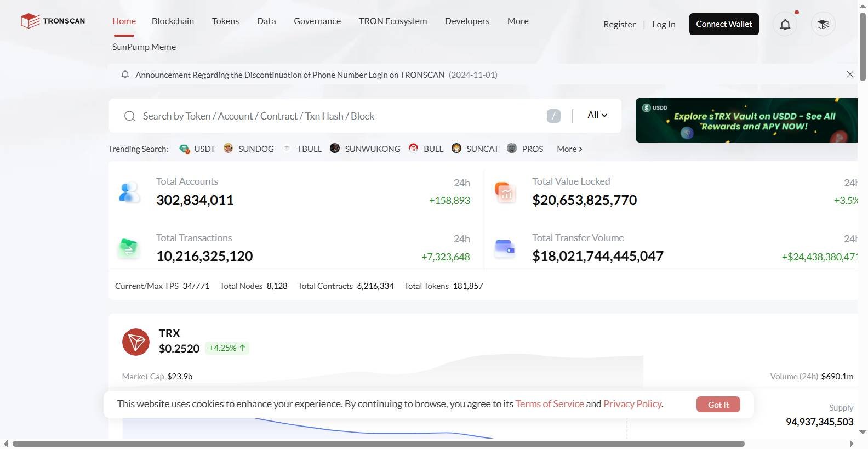The image size is (868, 449).
Task: Click the token search input field
Action: click(340, 116)
